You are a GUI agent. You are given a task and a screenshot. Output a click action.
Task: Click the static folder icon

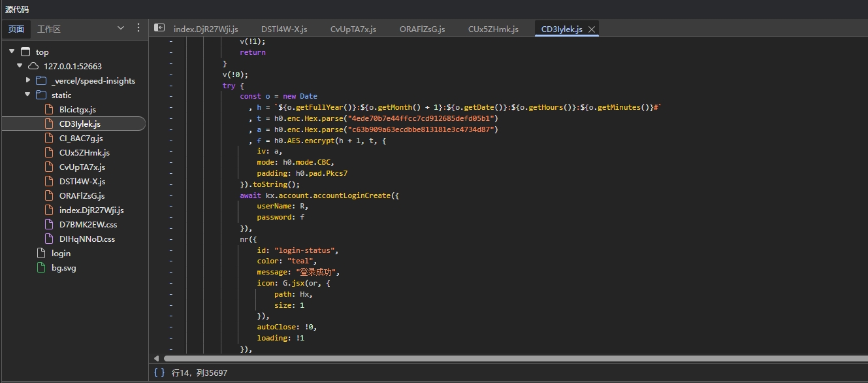[x=41, y=95]
